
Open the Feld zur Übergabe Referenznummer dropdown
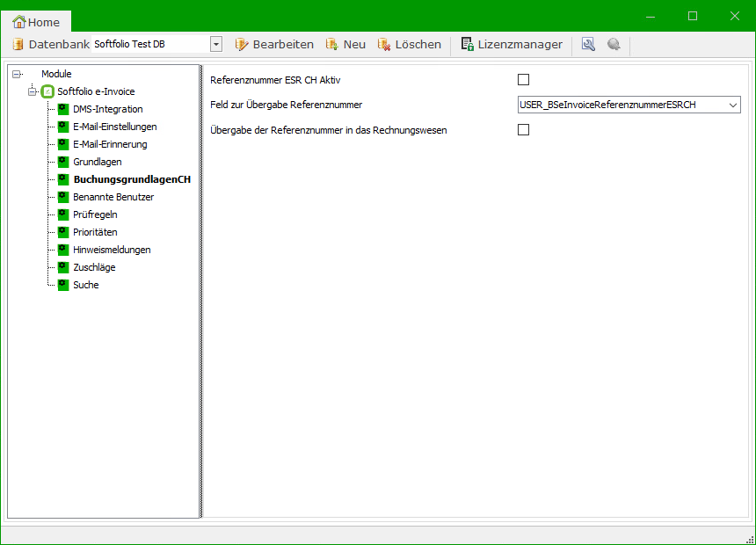point(733,105)
